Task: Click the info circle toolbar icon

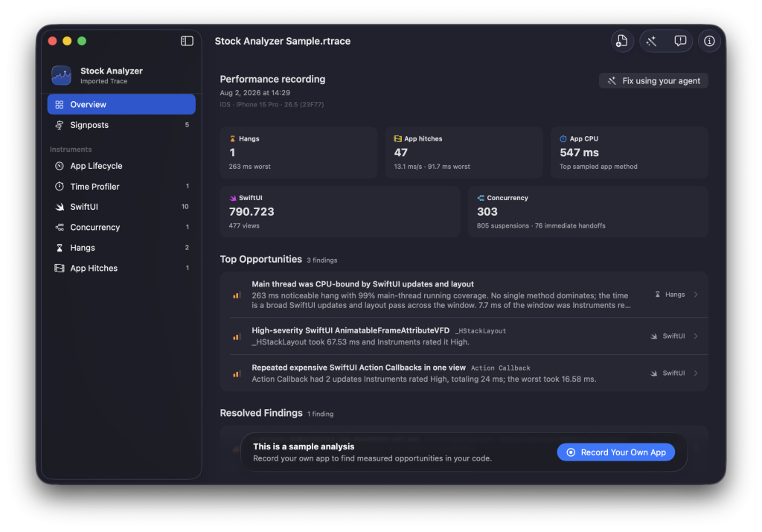Action: 709,41
